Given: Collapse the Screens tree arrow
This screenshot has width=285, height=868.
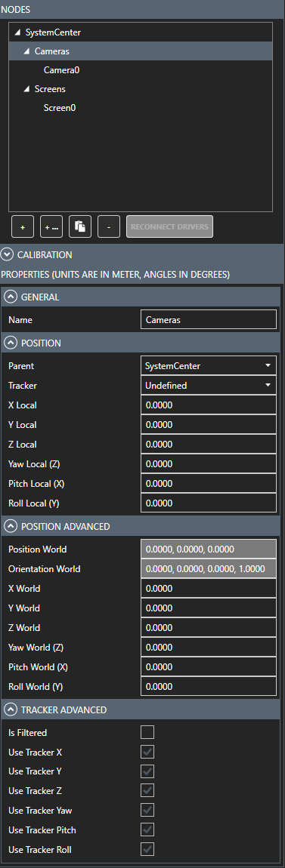Looking at the screenshot, I should click(27, 89).
